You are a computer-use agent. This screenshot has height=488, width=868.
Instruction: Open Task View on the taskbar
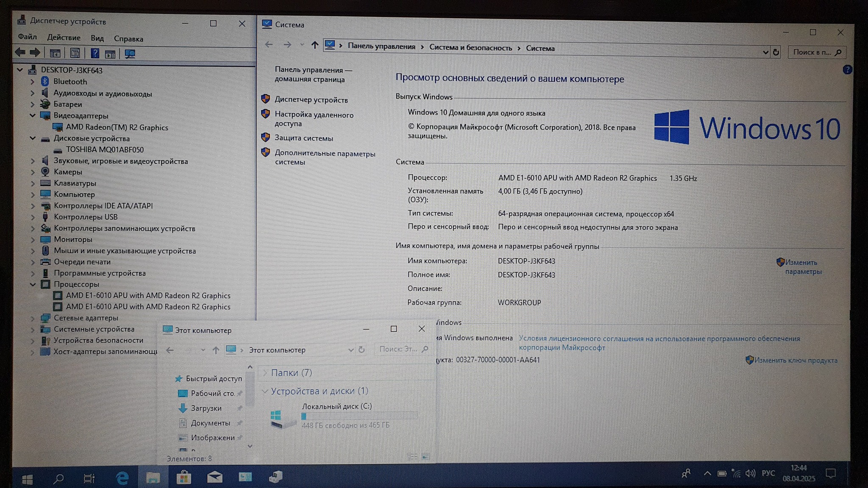coord(89,479)
